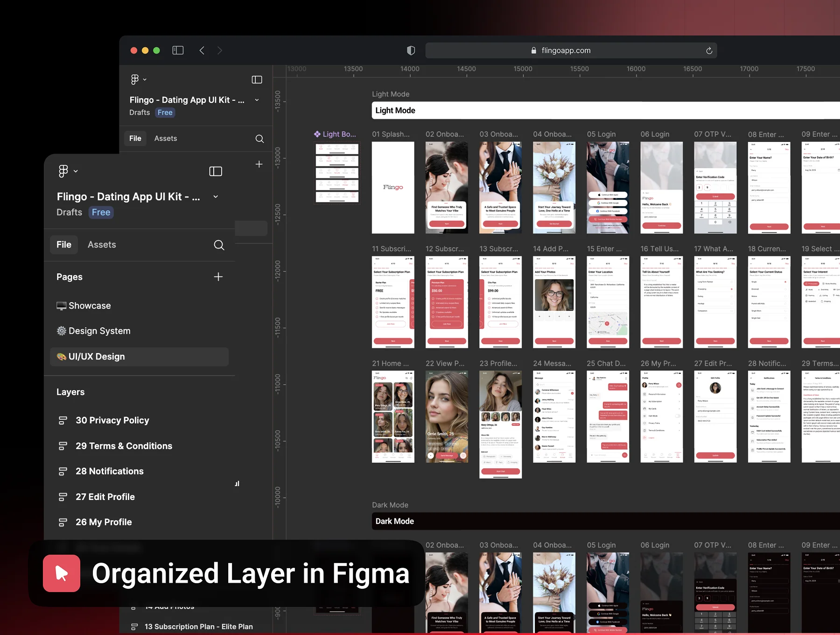The height and width of the screenshot is (635, 840).
Task: Select 12 Subscription premium plan frame
Action: pos(447,302)
